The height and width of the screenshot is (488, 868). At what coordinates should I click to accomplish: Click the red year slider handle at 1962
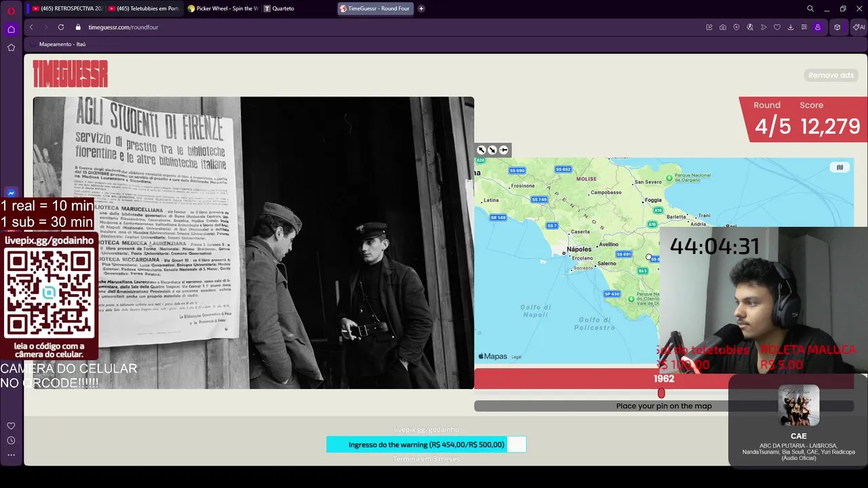[x=661, y=393]
